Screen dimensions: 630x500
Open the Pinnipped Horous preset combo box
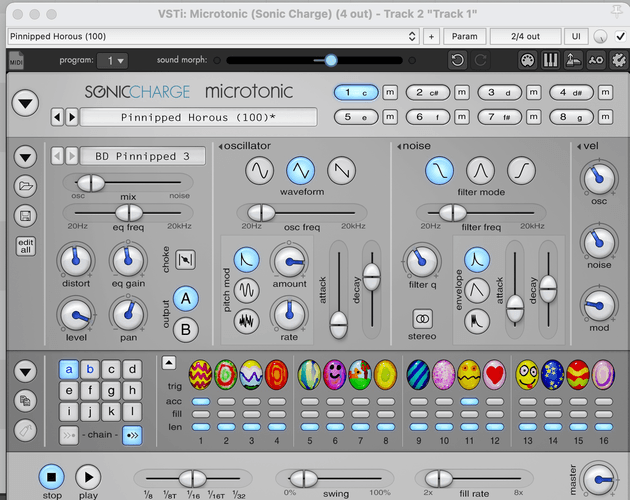pos(213,36)
